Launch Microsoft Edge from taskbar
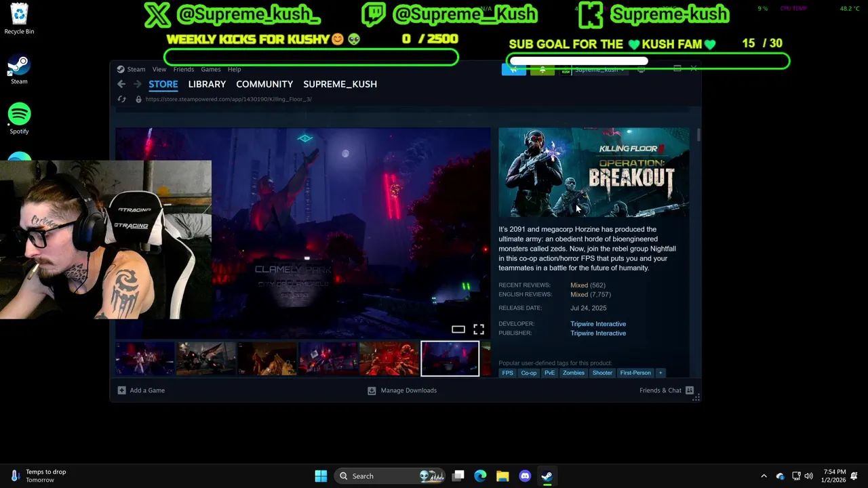868x488 pixels. coord(480,476)
